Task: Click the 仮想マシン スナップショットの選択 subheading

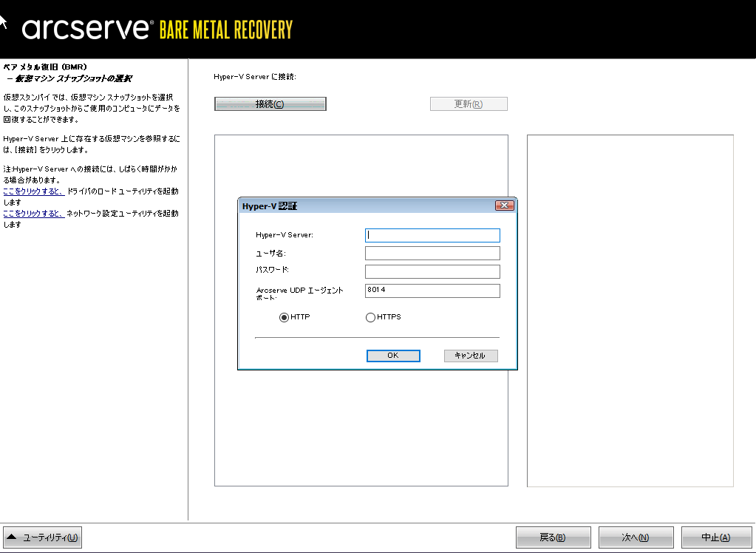Action: coord(73,78)
